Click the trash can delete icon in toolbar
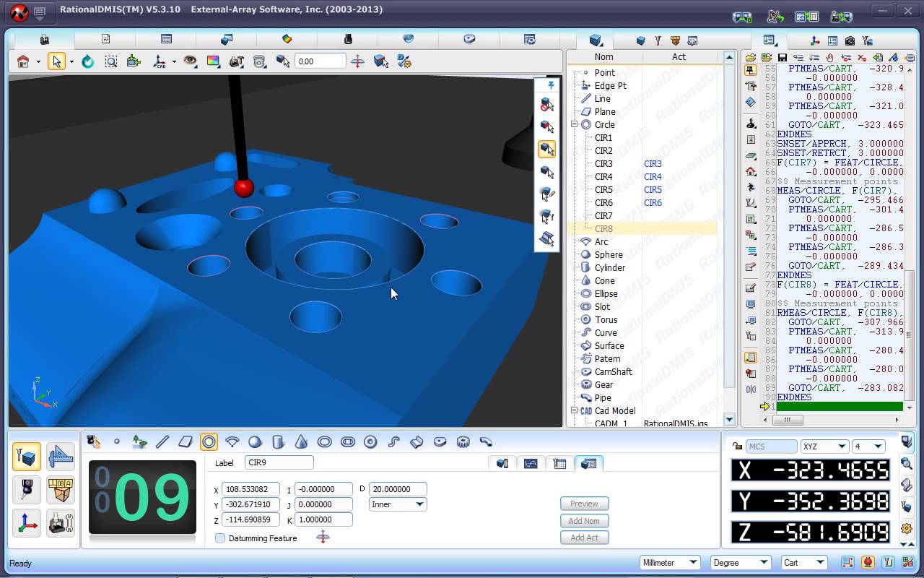The width and height of the screenshot is (924, 578). tap(258, 61)
